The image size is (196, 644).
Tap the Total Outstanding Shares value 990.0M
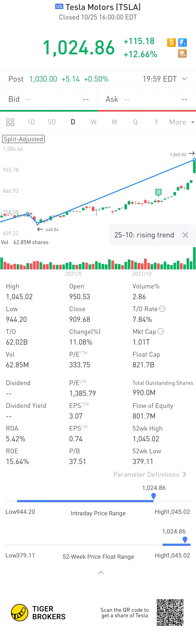pyautogui.click(x=144, y=393)
